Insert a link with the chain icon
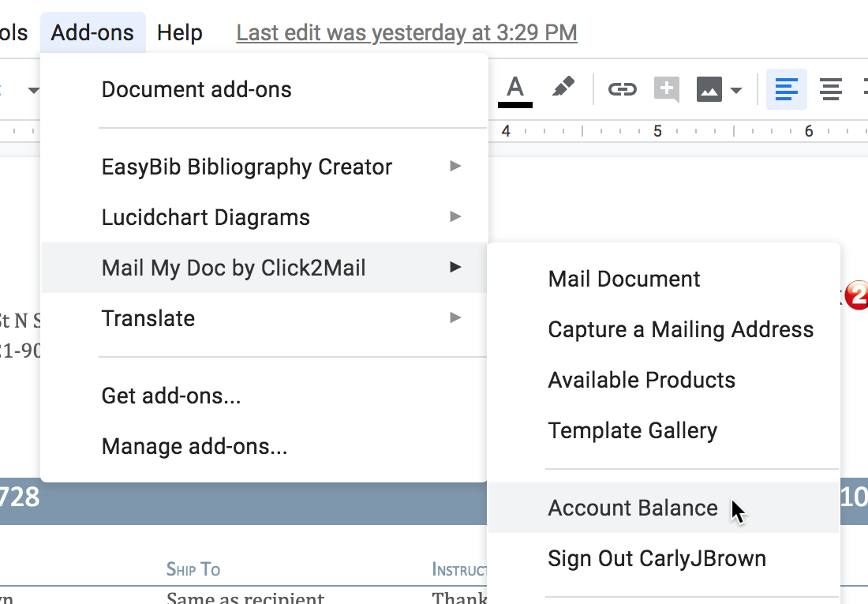The height and width of the screenshot is (604, 868). 623,89
